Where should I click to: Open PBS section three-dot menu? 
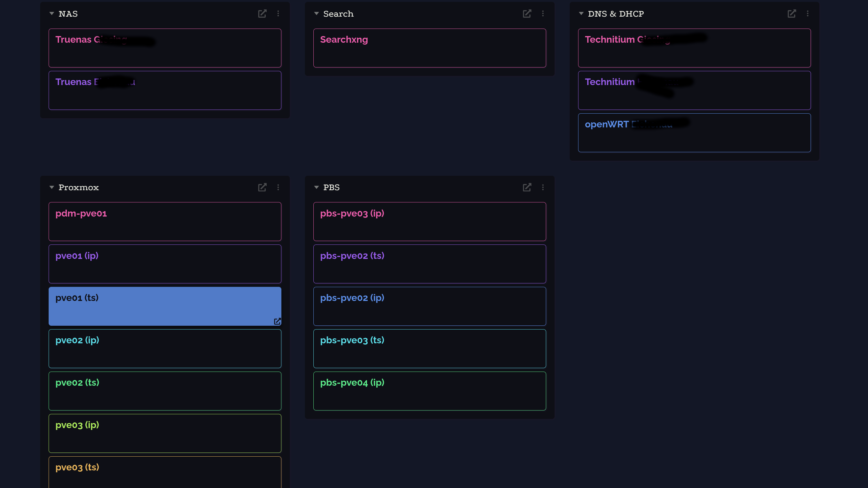point(543,187)
